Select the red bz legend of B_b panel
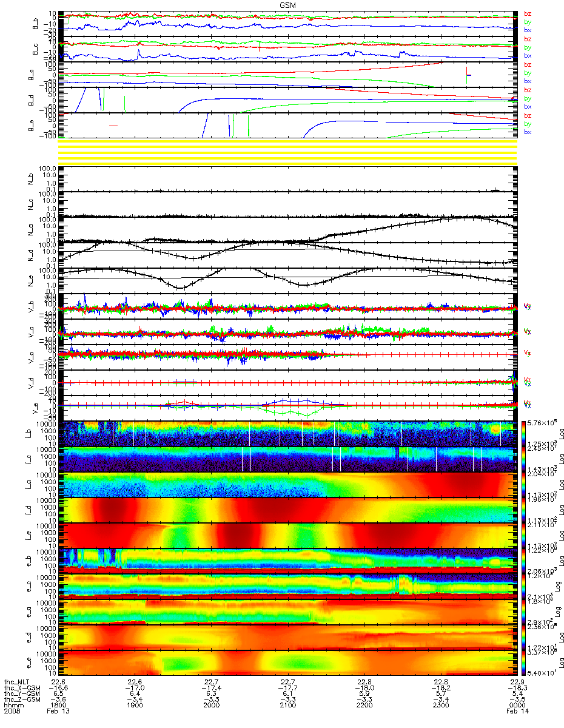Screen dimensions: 564x728 click(x=528, y=14)
